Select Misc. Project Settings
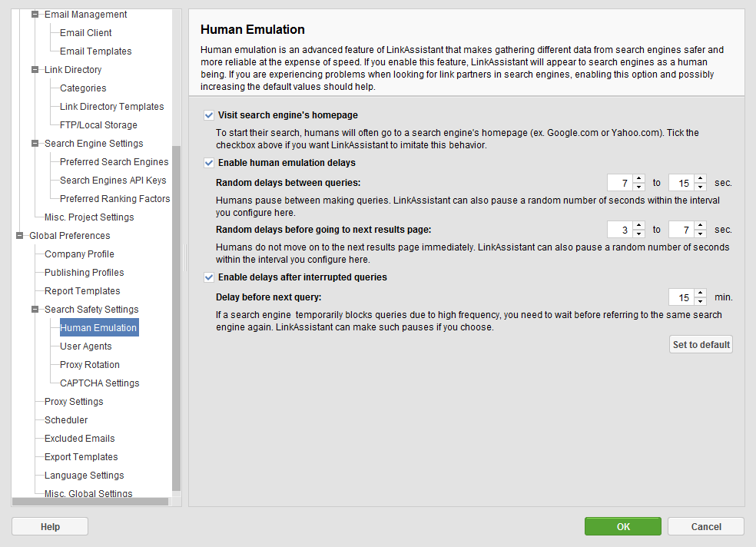 (x=89, y=217)
